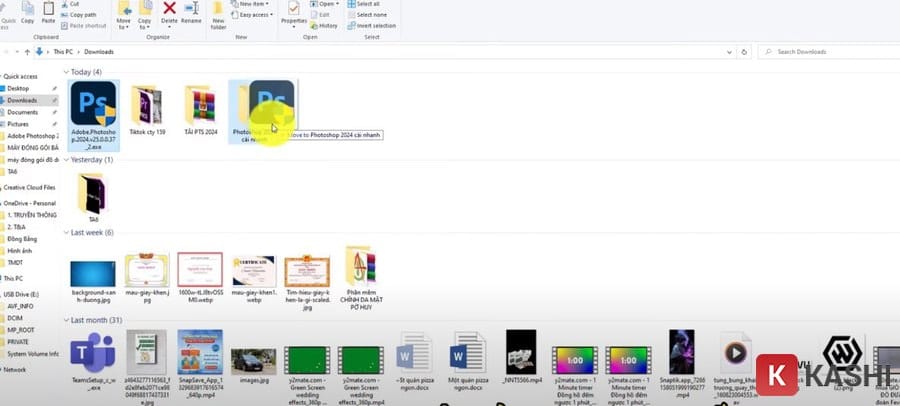Collapse the Today file group
This screenshot has width=900, height=406.
pos(68,72)
